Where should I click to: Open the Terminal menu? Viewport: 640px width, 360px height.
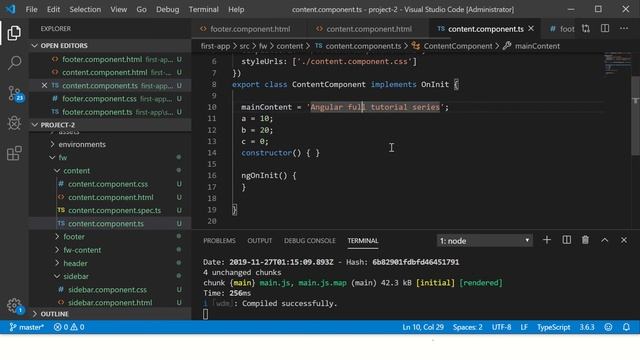coord(203,9)
